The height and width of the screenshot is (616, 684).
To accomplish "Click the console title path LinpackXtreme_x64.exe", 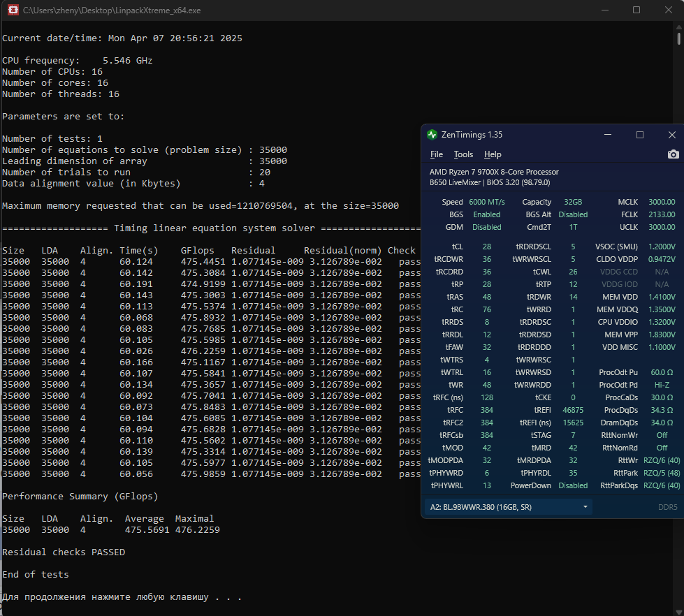I will point(112,10).
